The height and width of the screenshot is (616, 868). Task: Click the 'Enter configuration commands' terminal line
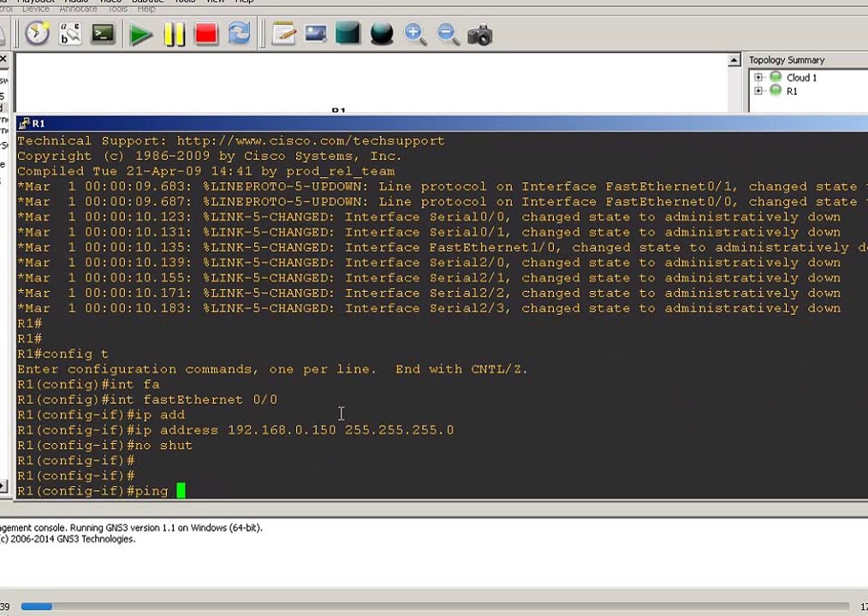coord(272,369)
